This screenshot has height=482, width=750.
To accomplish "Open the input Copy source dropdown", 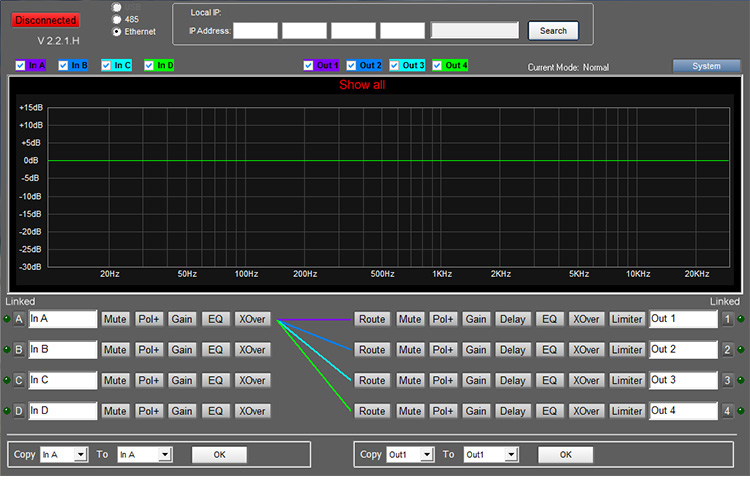I will click(80, 455).
